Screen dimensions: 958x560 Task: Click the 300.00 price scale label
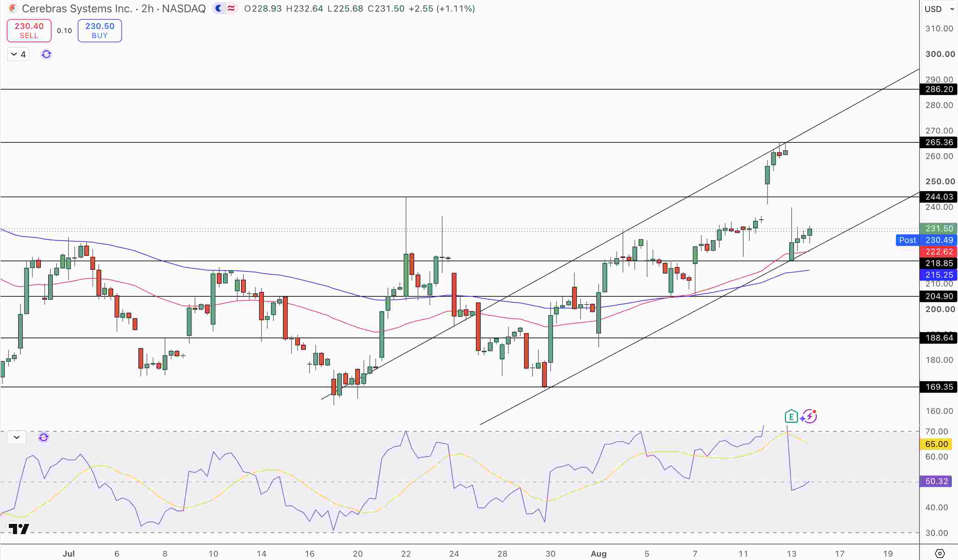coord(940,54)
